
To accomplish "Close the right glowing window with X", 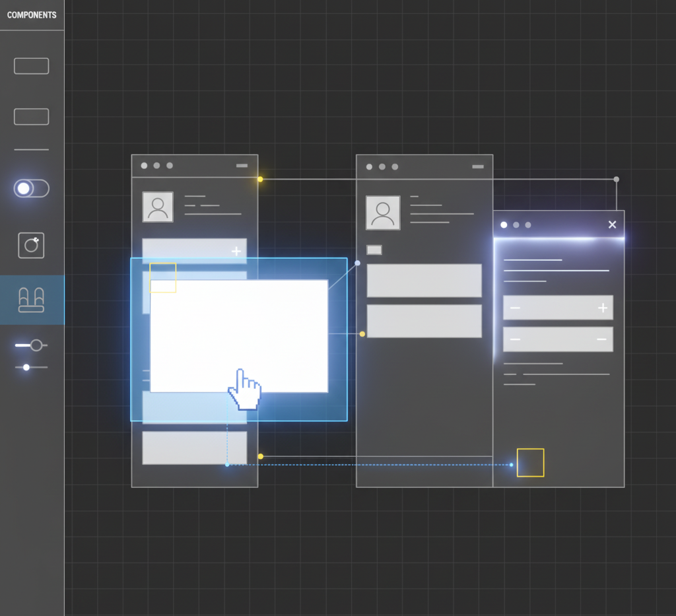I will [x=612, y=225].
